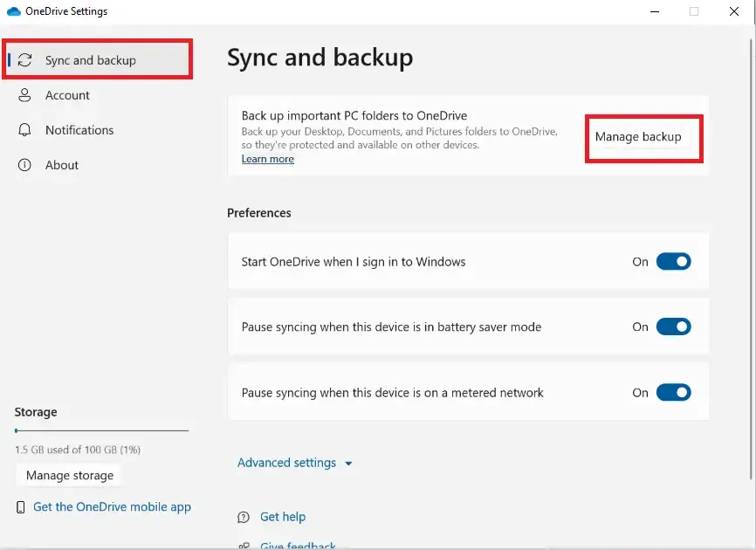This screenshot has height=550, width=756.
Task: Click the storage usage progress bar
Action: [100, 430]
